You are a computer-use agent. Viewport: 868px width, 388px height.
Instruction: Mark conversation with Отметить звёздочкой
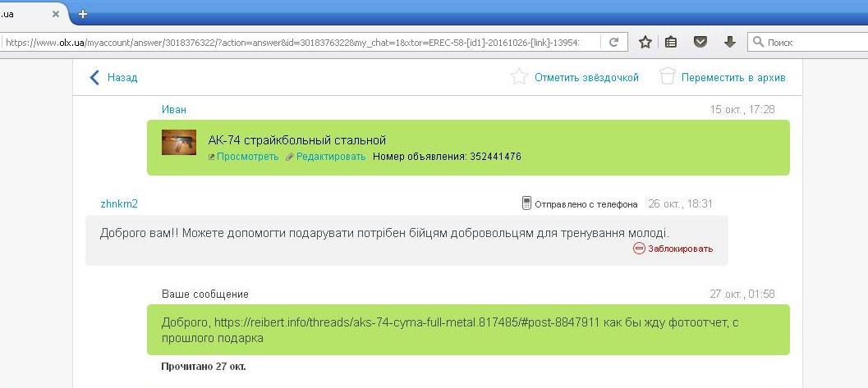click(x=587, y=77)
